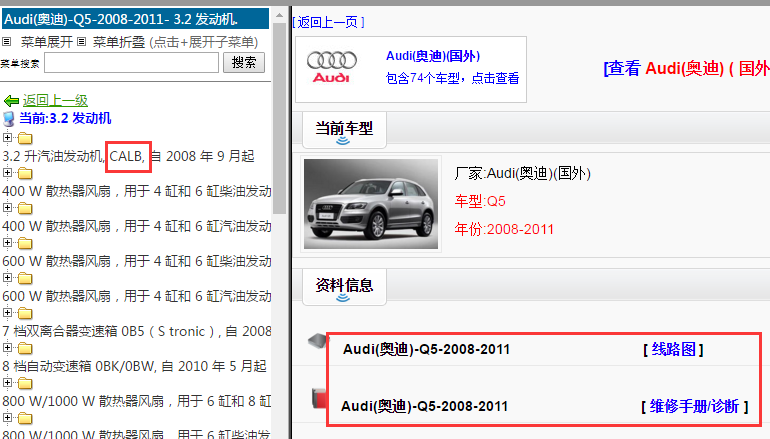Open folder icon above 800 W/1000 W 6 and 8 cylinder row
The width and height of the screenshot is (770, 439).
(x=25, y=383)
